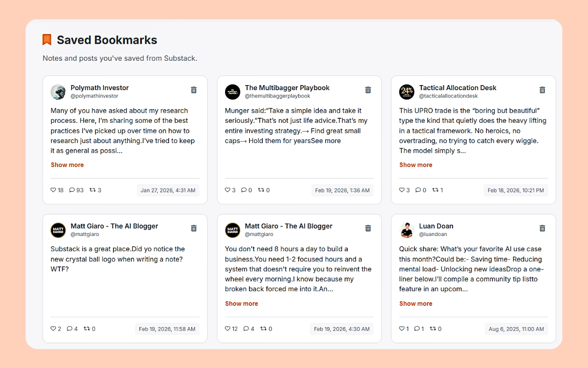Click the Feb 19, 2026, 11:58 AM timestamp
The image size is (588, 368).
167,329
